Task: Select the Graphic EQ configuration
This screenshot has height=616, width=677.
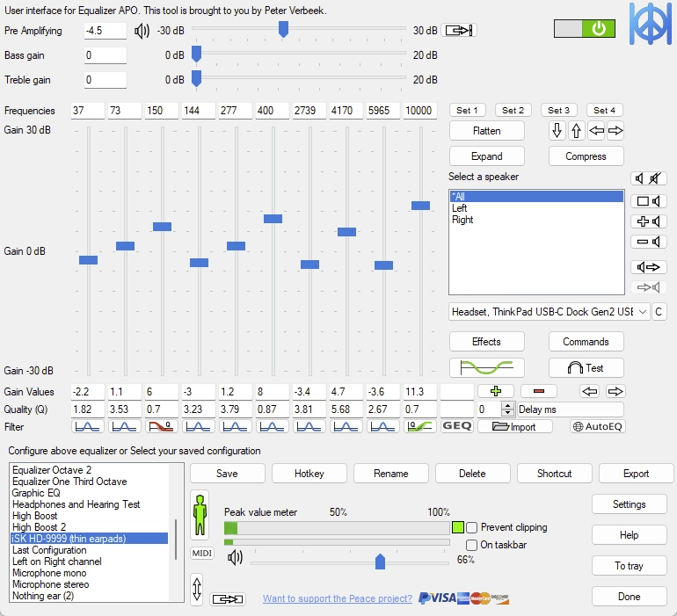Action: point(35,493)
